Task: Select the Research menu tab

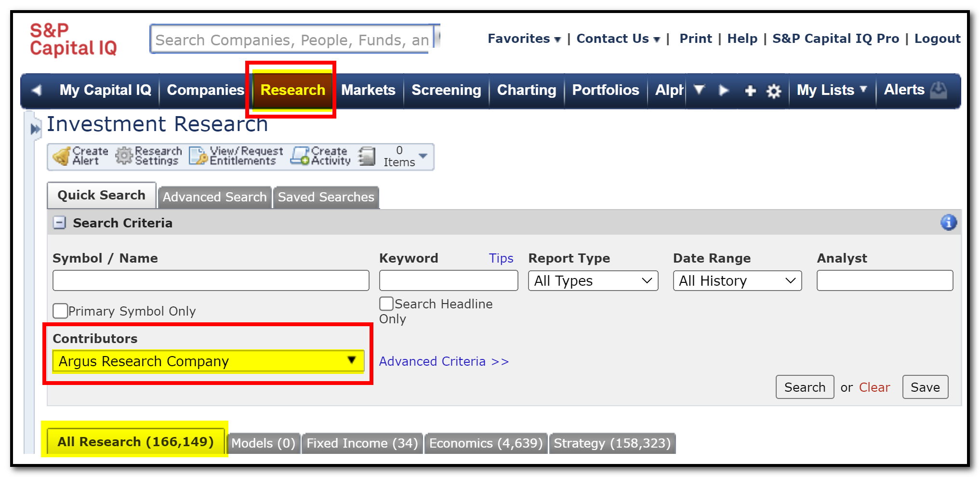Action: [x=292, y=90]
